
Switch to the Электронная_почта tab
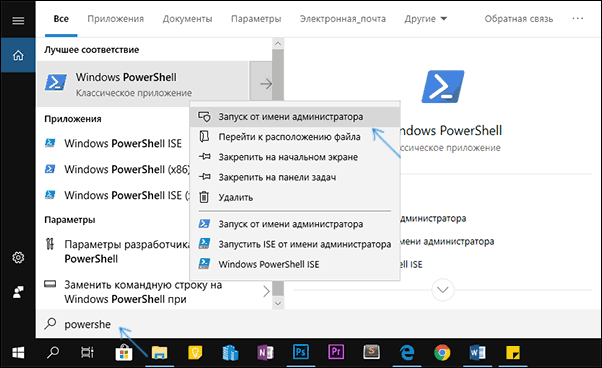pyautogui.click(x=343, y=19)
